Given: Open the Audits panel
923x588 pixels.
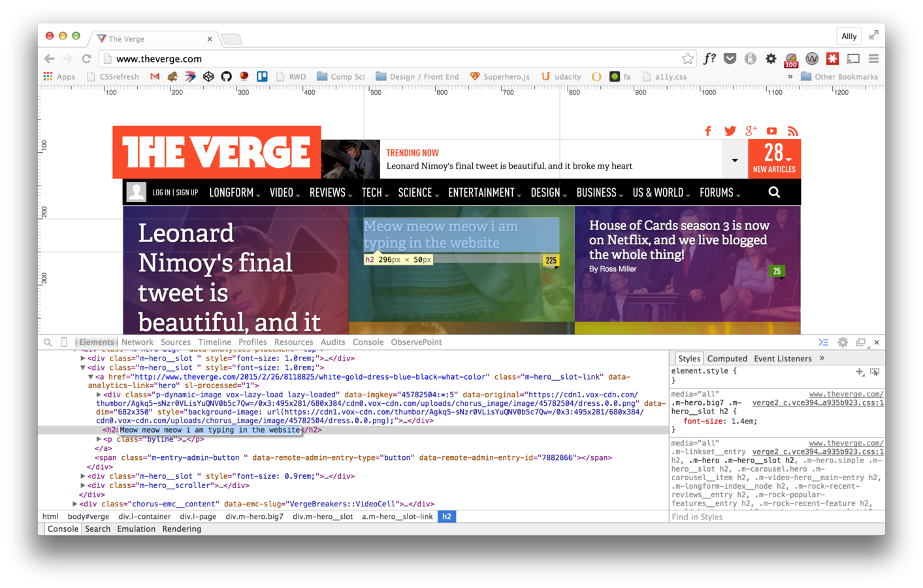Looking at the screenshot, I should pos(332,342).
